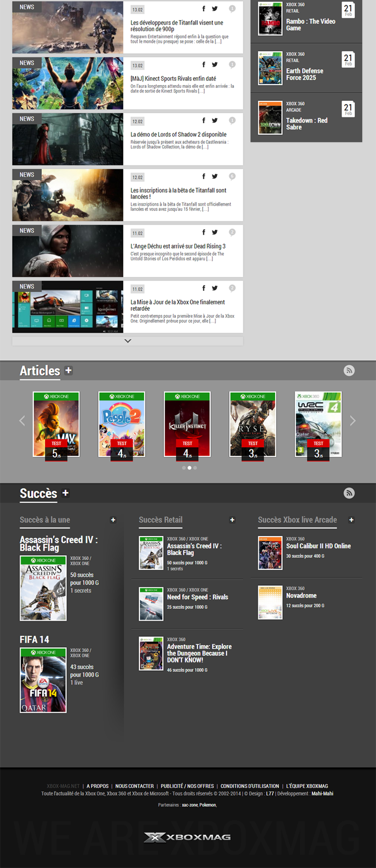
Task: Open Takedown : Red Sabre release entry
Action: [307, 124]
